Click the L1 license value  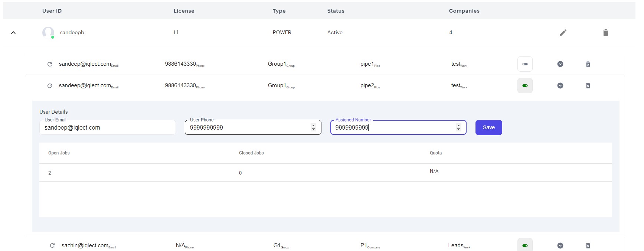tap(176, 32)
